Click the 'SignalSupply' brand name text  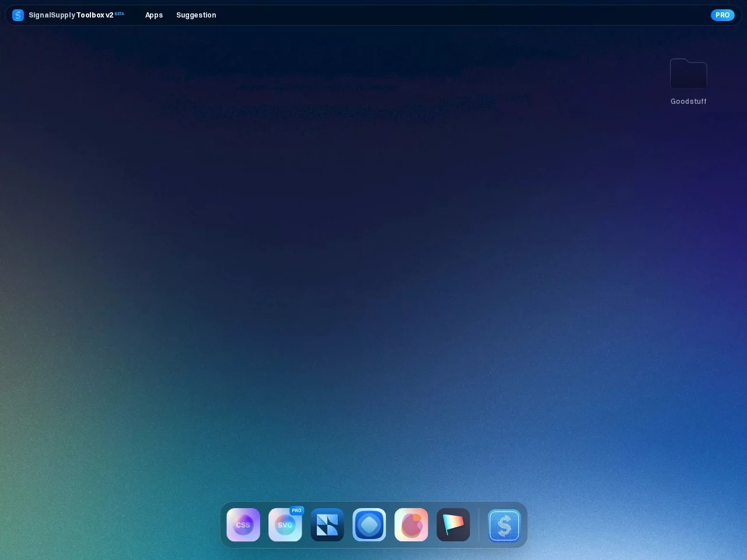52,15
